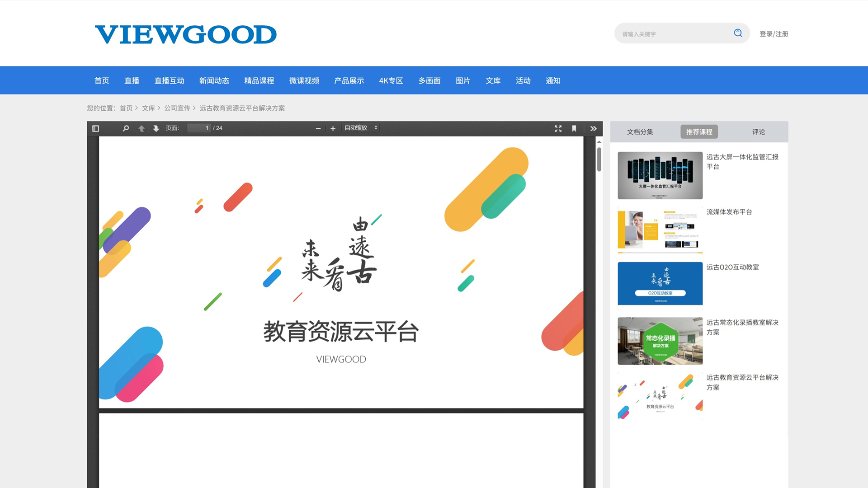Switch to the 评论 tab
Image resolution: width=868 pixels, height=488 pixels.
pyautogui.click(x=759, y=132)
